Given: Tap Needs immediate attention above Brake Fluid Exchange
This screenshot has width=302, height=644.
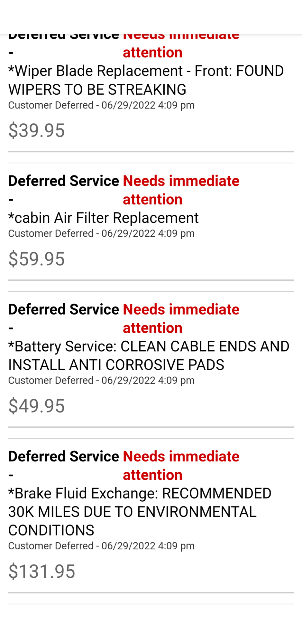Looking at the screenshot, I should 181,466.
